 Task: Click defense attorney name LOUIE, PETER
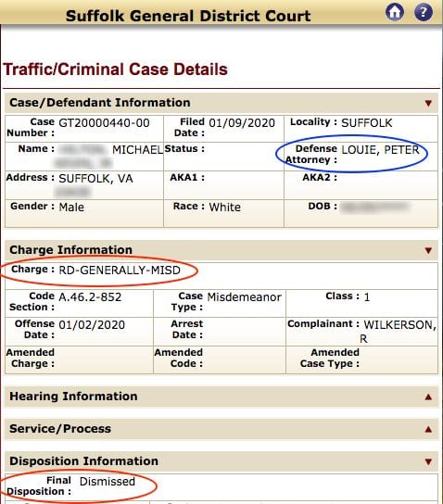[380, 150]
